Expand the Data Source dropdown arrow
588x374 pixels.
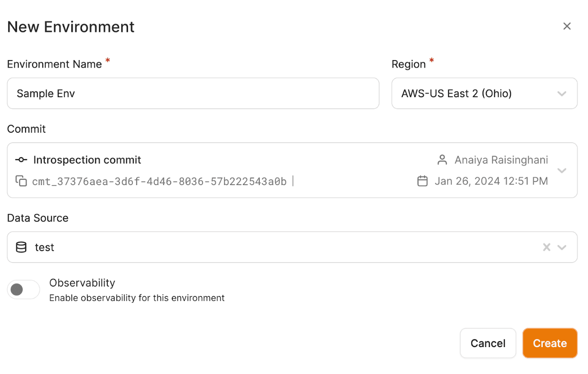click(562, 248)
